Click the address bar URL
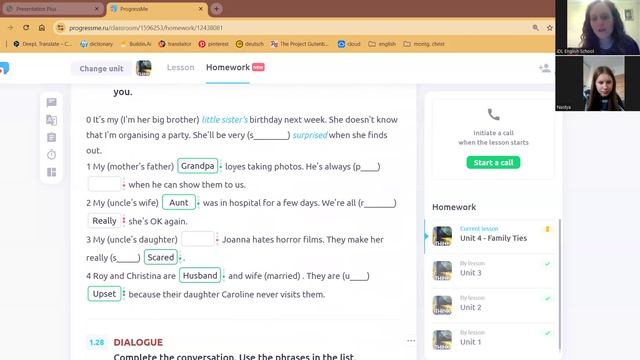 [146, 28]
